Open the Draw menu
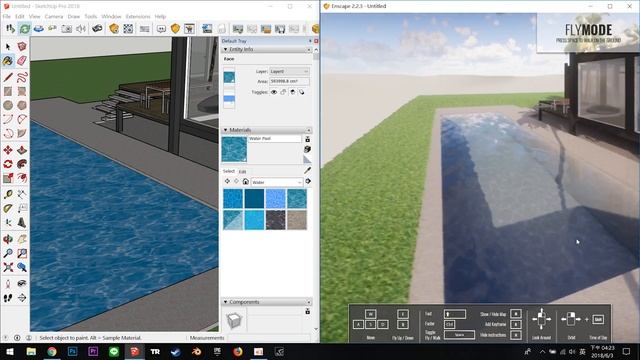Viewport: 640px width, 360px height. 74,16
